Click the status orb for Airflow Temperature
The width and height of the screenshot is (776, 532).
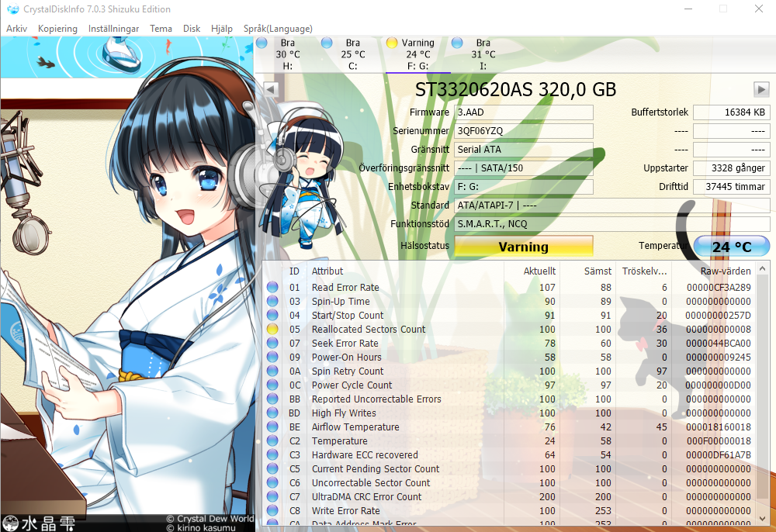click(272, 427)
